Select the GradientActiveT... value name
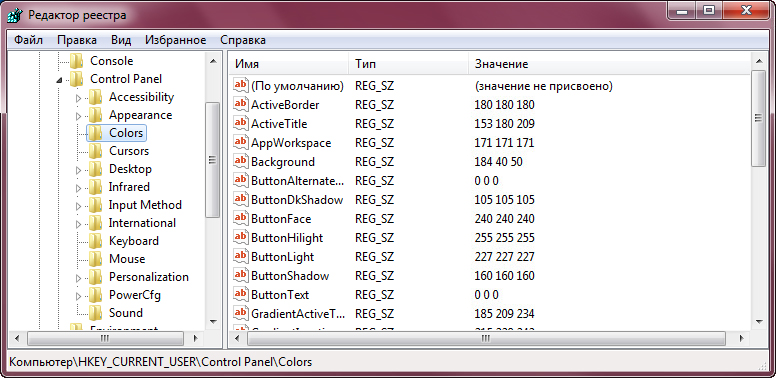The image size is (776, 378). 298,314
